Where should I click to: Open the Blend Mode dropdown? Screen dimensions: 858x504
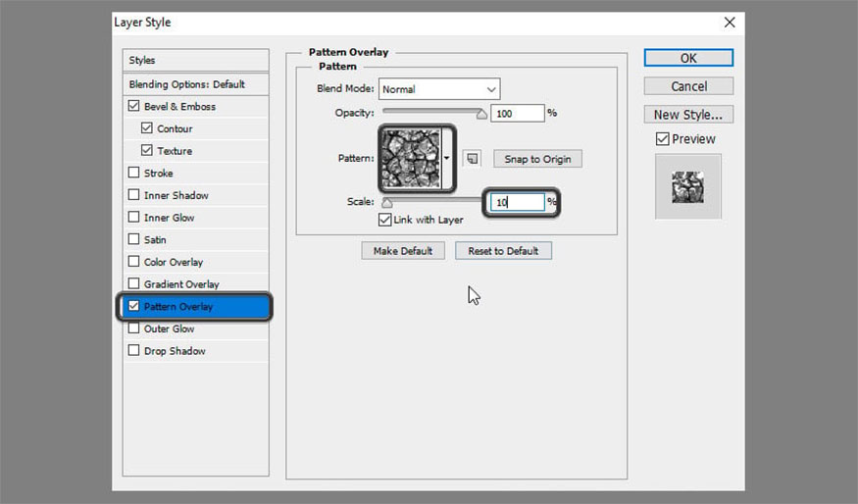[439, 89]
